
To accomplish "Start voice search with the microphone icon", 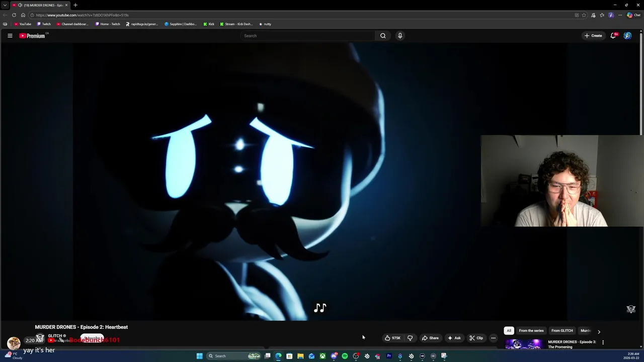I will (400, 36).
